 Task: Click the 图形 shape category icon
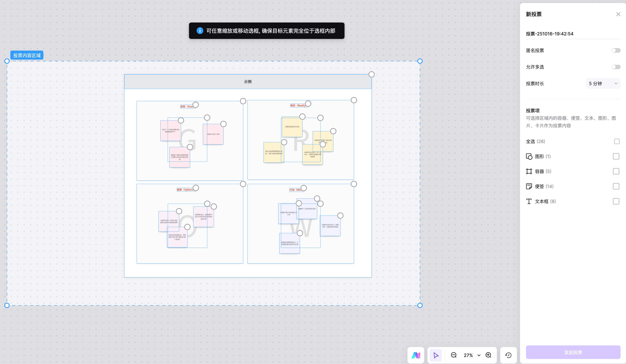point(529,156)
